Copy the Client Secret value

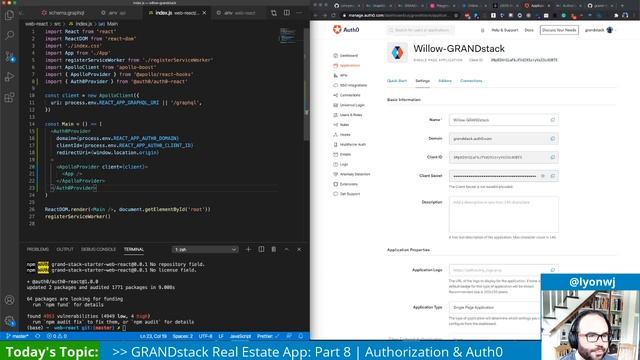pos(553,176)
